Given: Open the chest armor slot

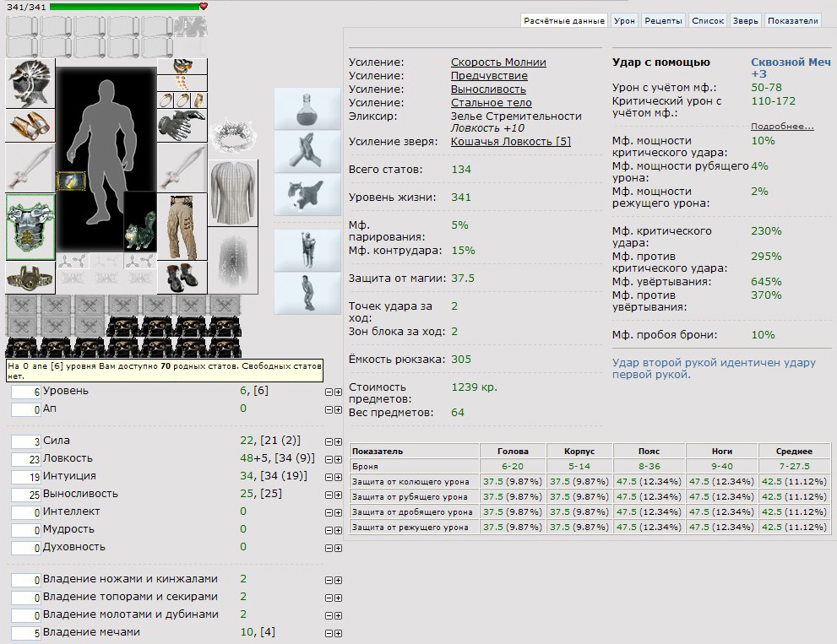Looking at the screenshot, I should 30,227.
